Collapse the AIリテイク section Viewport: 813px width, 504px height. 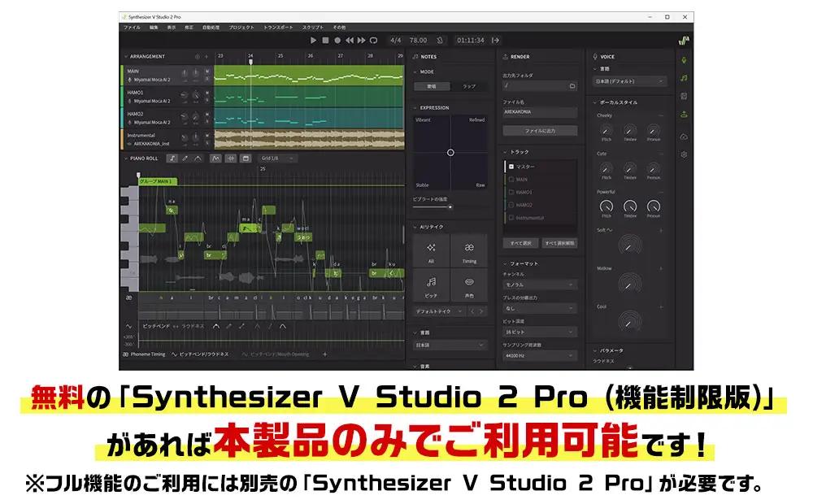tap(415, 227)
